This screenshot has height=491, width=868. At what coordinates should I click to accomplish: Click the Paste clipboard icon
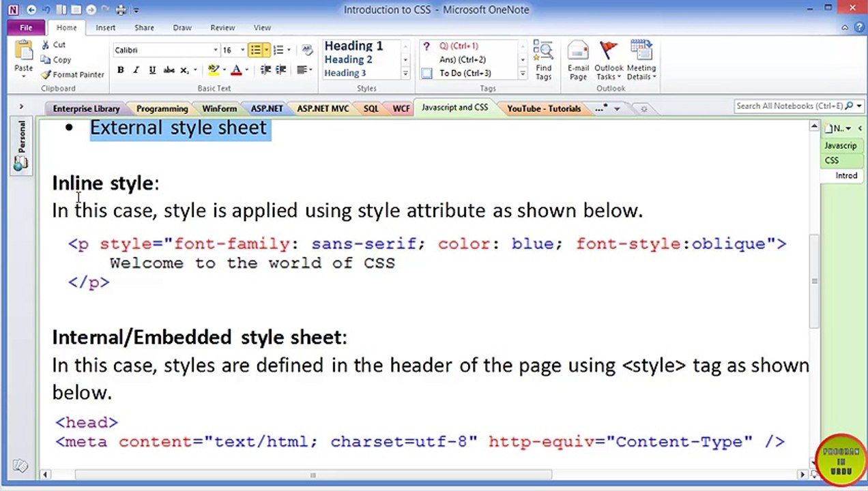(23, 51)
